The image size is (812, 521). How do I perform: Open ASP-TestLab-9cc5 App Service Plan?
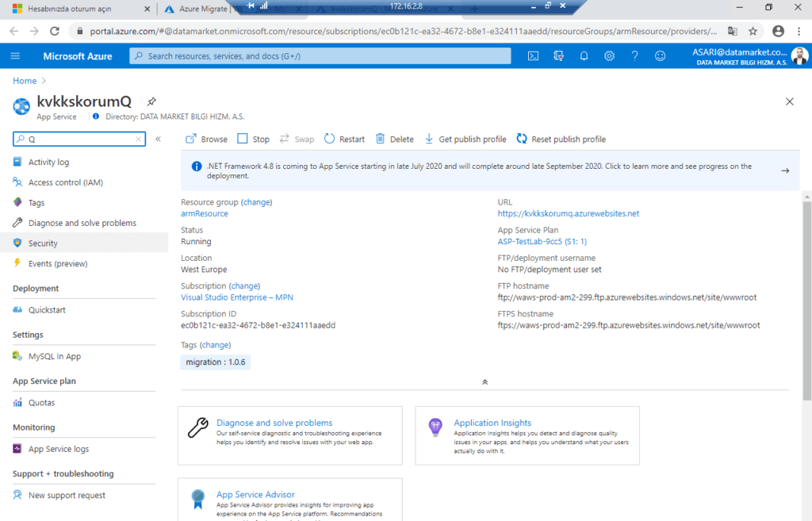[542, 241]
